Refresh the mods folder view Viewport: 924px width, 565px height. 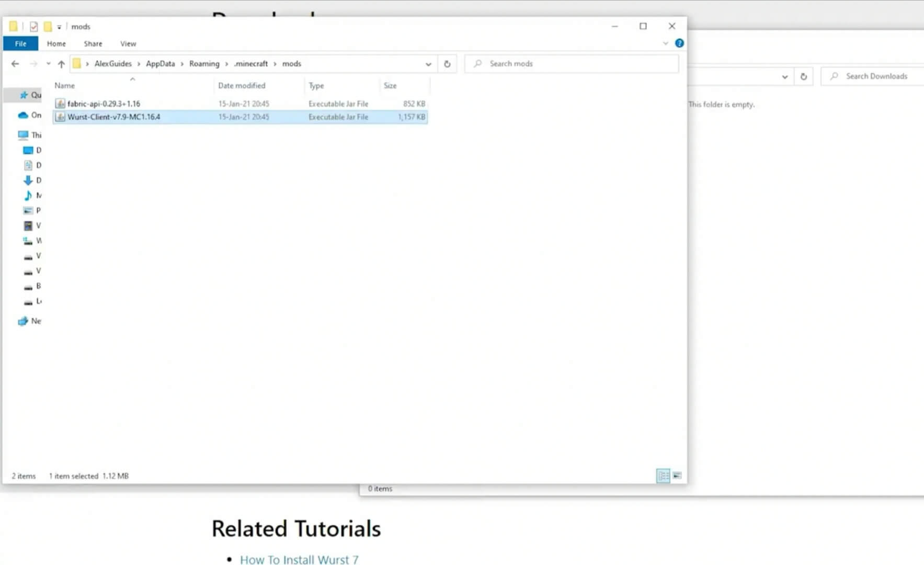447,64
